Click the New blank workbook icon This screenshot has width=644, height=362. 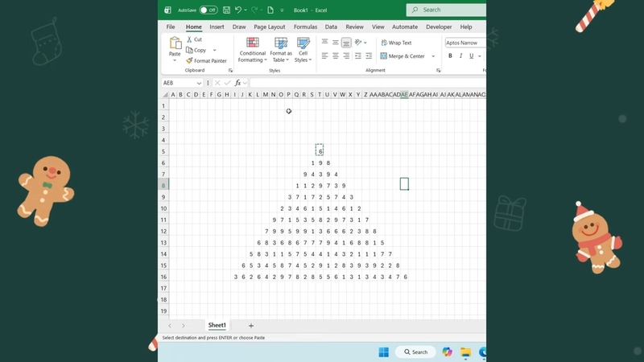pos(270,10)
